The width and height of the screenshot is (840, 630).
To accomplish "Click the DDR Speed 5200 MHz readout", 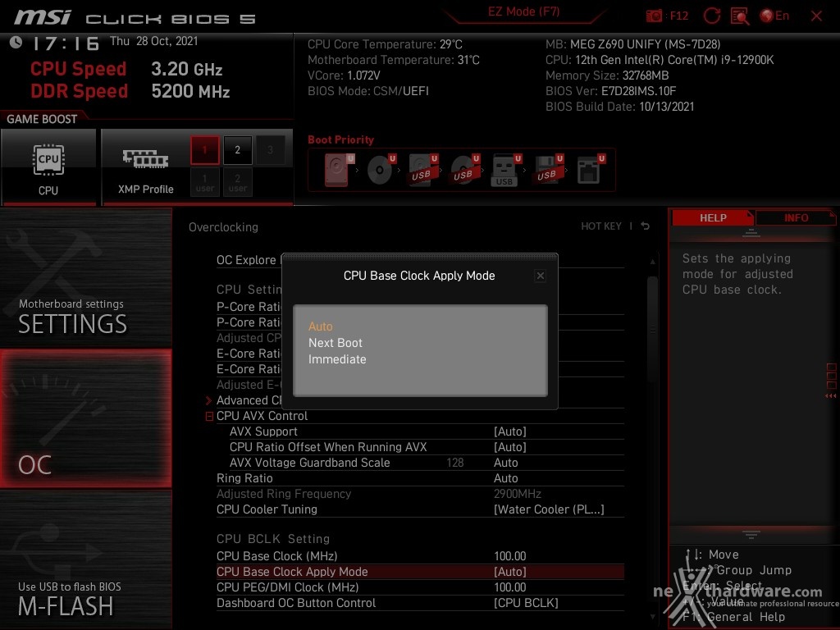I will coord(130,91).
